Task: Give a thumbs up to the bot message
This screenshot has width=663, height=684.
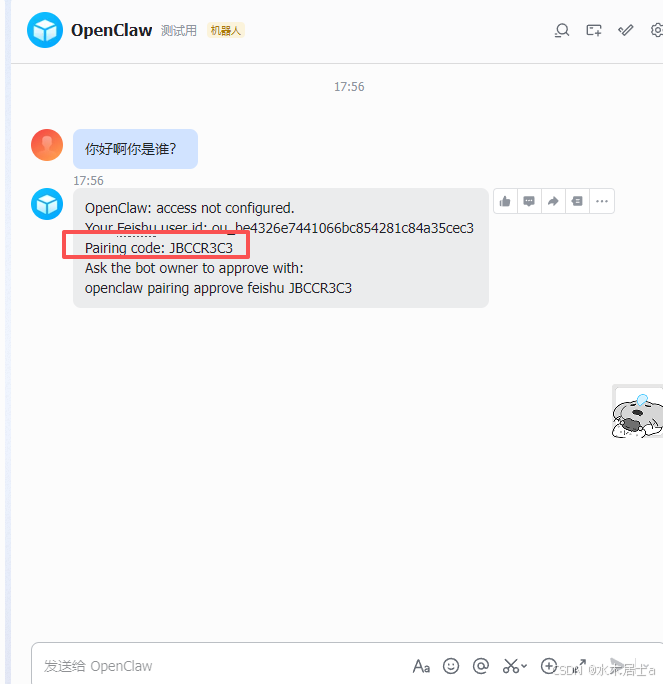Action: [505, 201]
